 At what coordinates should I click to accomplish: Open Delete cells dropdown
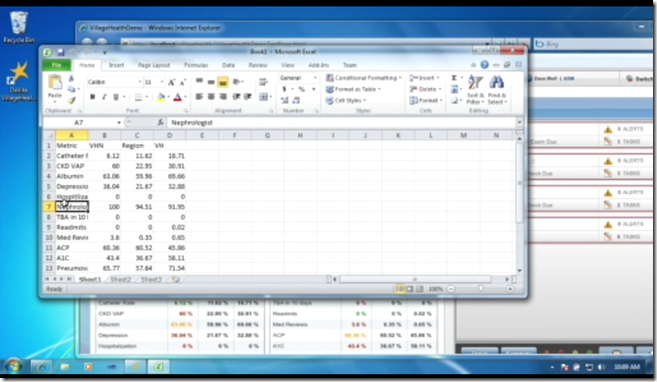426,89
